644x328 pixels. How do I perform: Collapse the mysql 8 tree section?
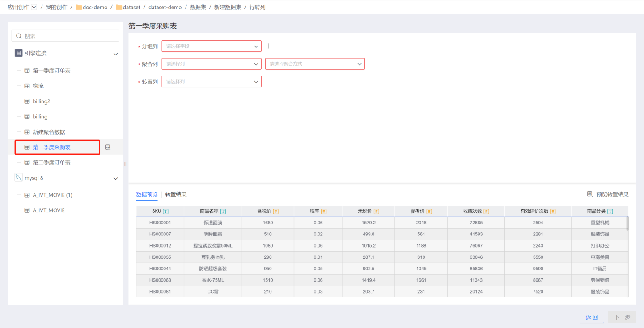[x=115, y=178]
